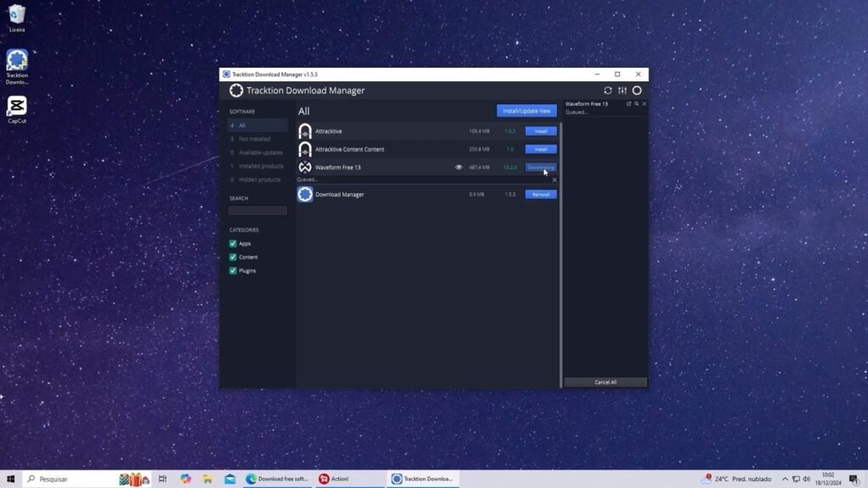Click the search input field in sidebar
The width and height of the screenshot is (868, 488).
point(258,210)
